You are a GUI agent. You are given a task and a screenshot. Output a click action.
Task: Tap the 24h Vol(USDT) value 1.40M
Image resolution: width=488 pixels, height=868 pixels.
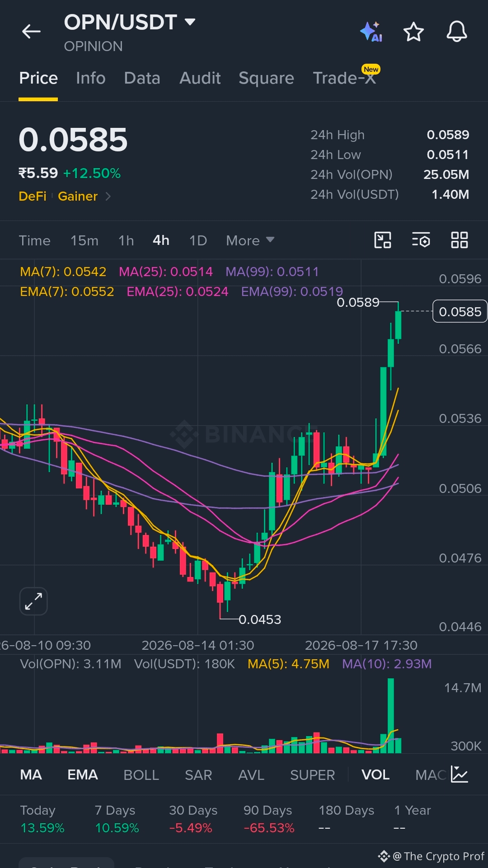(450, 194)
